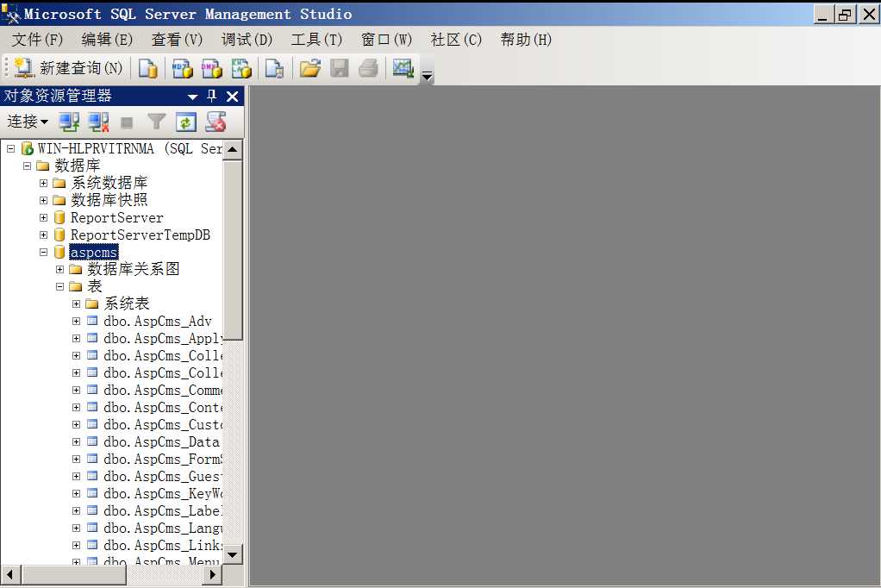Click the Save disk icon

[x=340, y=68]
